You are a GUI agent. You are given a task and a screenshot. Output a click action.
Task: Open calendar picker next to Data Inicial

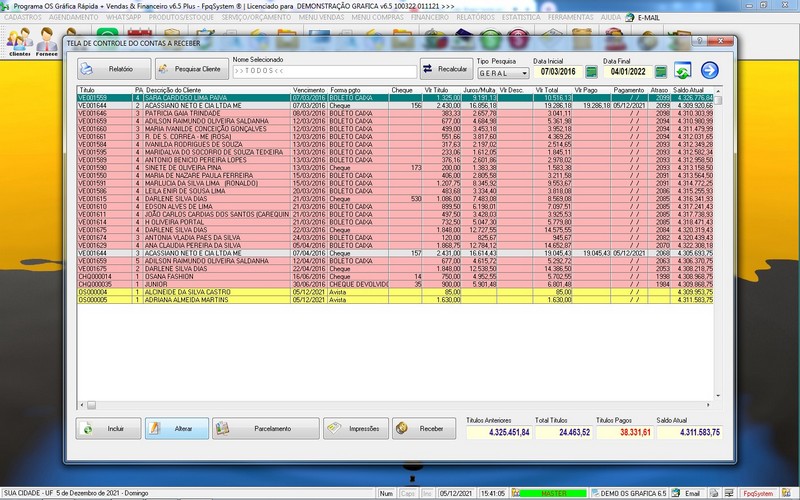point(591,71)
